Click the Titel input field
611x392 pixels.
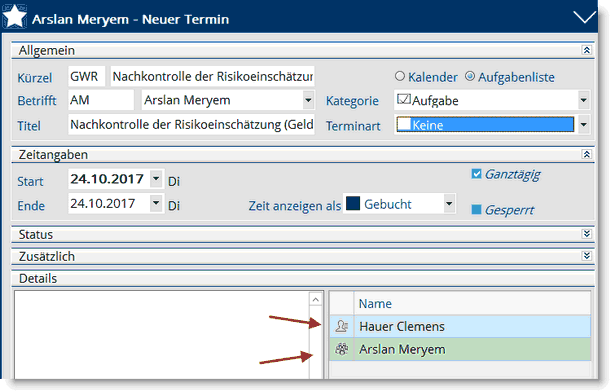point(191,125)
